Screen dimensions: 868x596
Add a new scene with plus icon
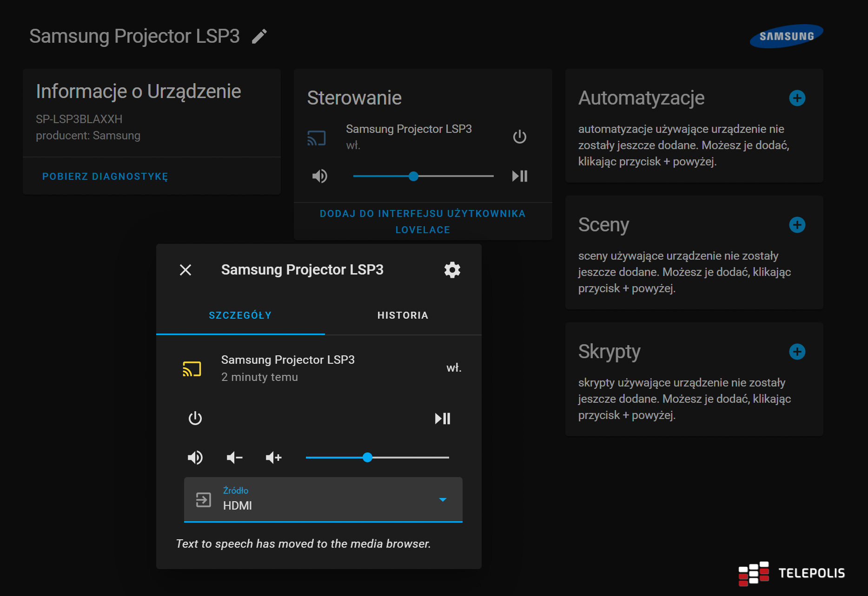coord(797,225)
